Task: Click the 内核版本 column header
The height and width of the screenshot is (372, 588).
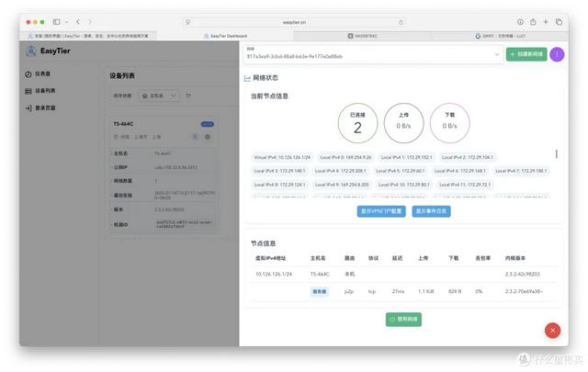Action: pos(515,258)
